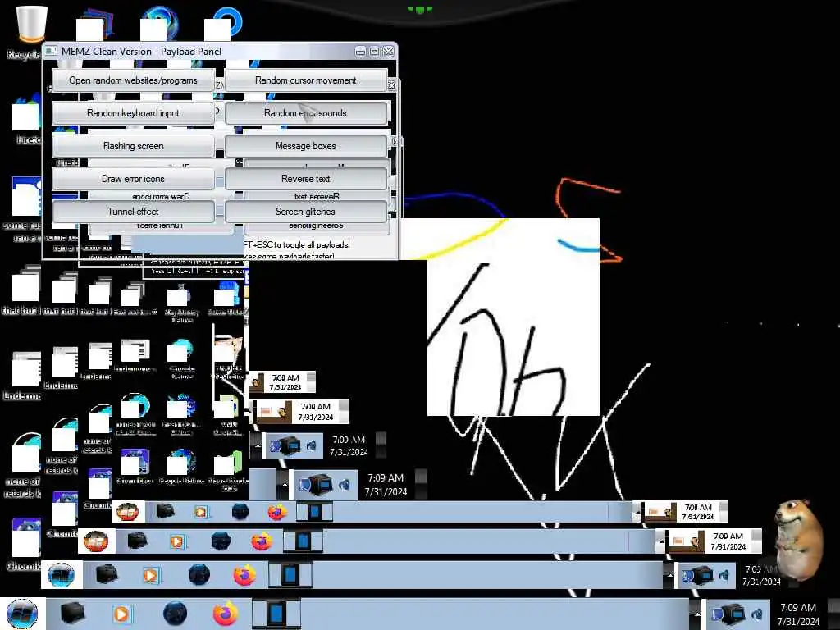Image resolution: width=840 pixels, height=630 pixels.
Task: Expand the hidden system tray icons arrow
Action: 696,614
